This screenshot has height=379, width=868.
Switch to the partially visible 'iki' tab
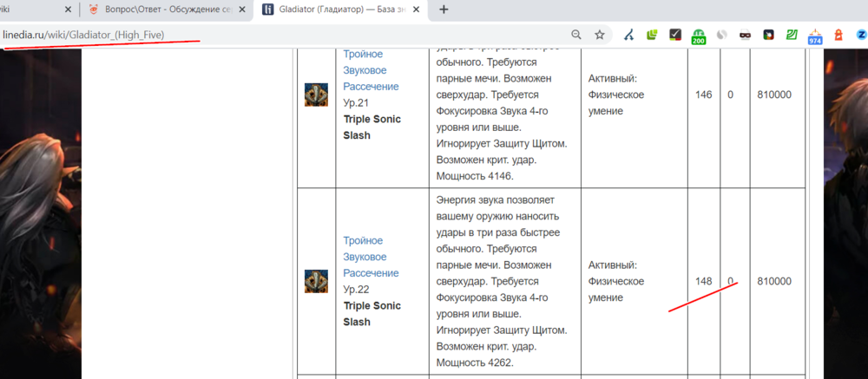(x=36, y=10)
